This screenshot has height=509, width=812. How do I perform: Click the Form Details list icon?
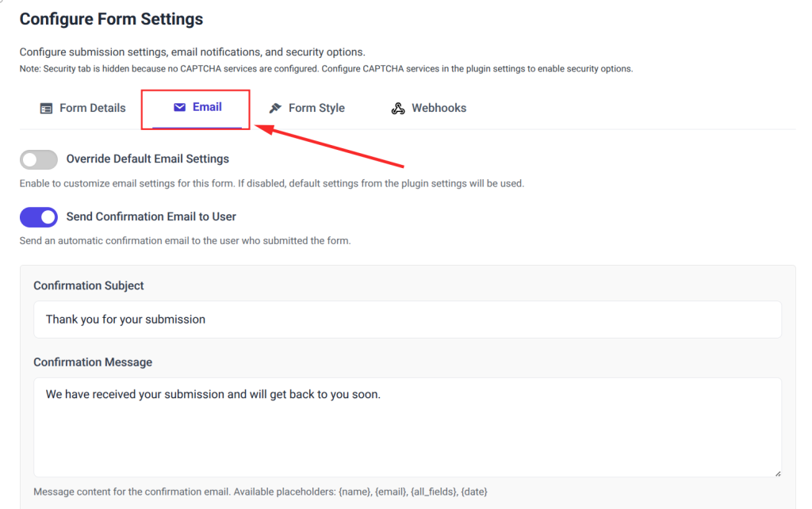[46, 108]
